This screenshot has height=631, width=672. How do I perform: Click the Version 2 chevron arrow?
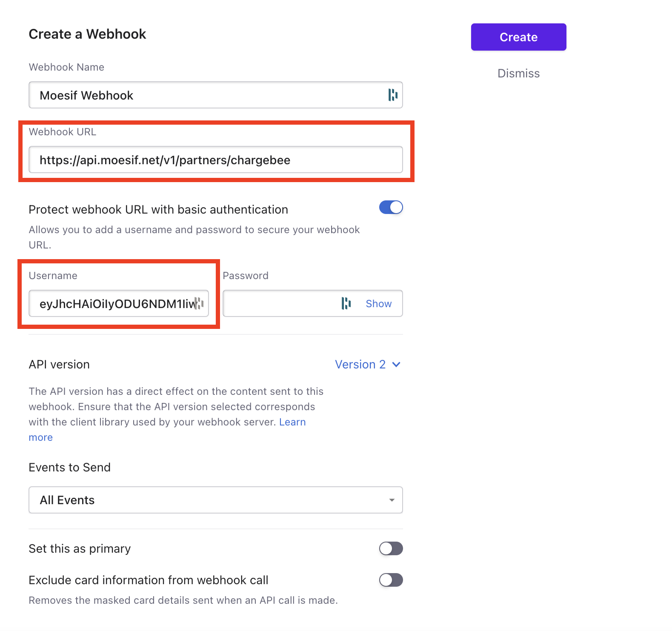pyautogui.click(x=396, y=365)
